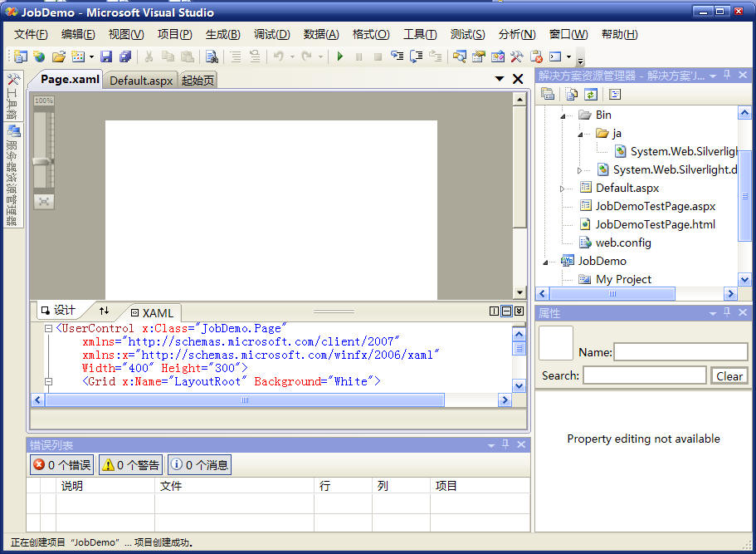Screen dimensions: 756x554
Task: Click the Redo arrow icon
Action: [x=307, y=56]
